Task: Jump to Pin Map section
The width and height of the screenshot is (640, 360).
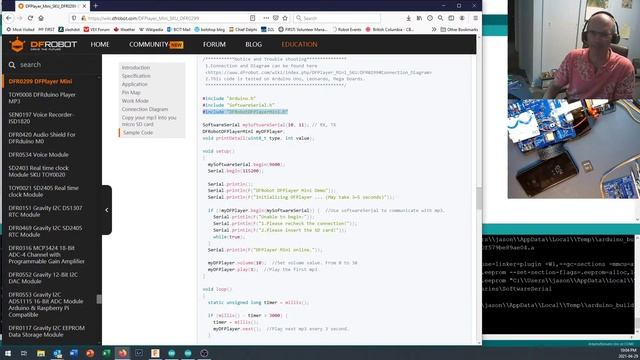Action: (131, 93)
